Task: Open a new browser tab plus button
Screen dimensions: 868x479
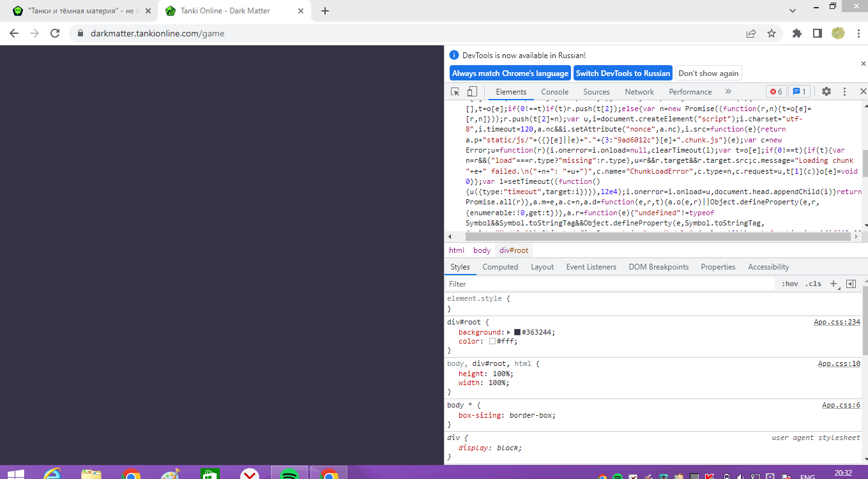Action: tap(325, 11)
